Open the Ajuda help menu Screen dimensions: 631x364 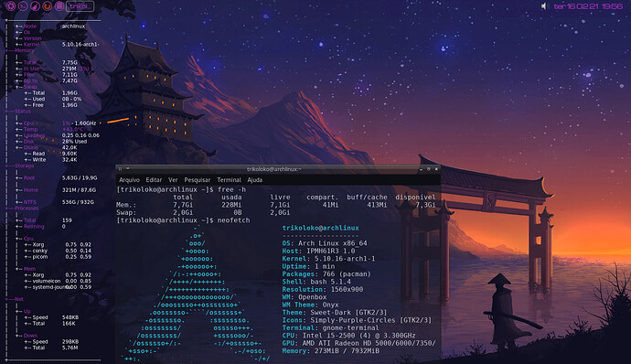point(255,180)
